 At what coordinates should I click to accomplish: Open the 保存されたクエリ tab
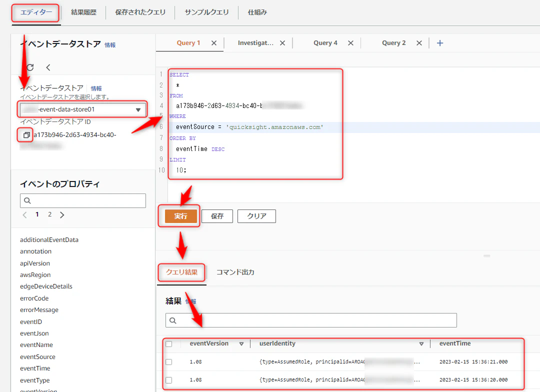click(140, 12)
